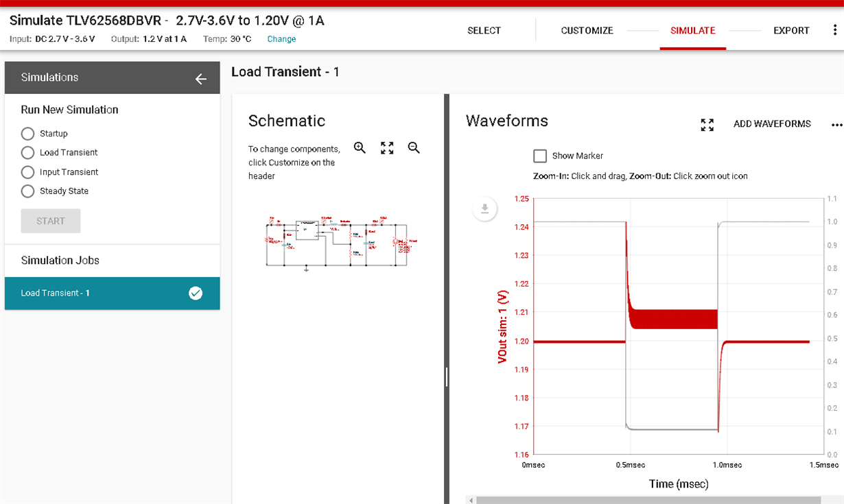Image resolution: width=844 pixels, height=504 pixels.
Task: Enable the Show Marker checkbox
Action: (540, 156)
